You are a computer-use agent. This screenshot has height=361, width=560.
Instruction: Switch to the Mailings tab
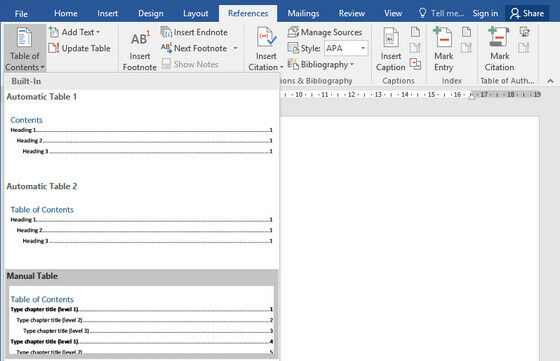coord(303,14)
